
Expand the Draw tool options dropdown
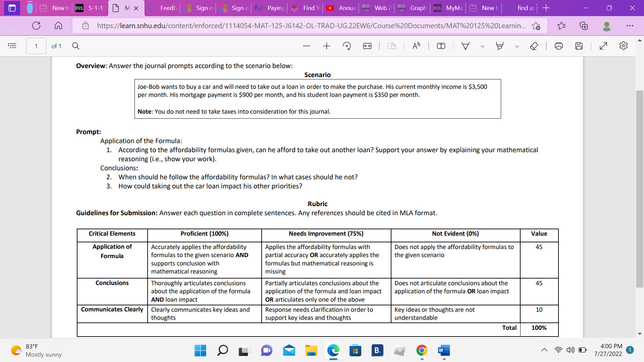(483, 46)
